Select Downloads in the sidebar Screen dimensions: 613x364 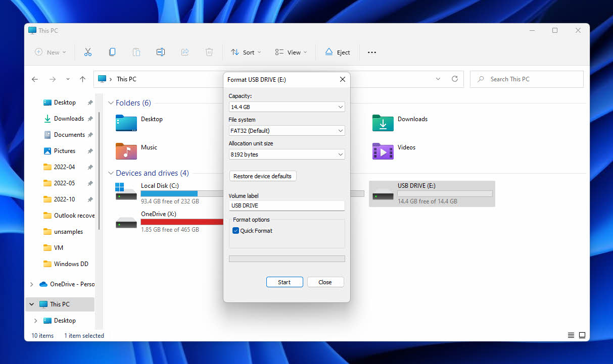(69, 119)
